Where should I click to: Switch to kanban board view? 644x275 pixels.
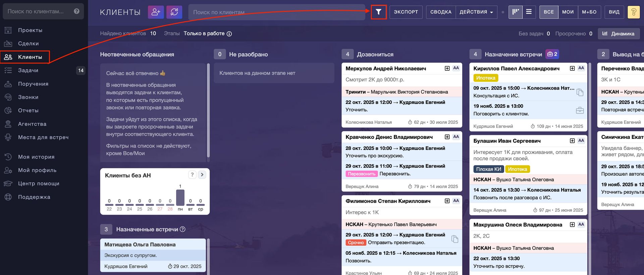[516, 12]
